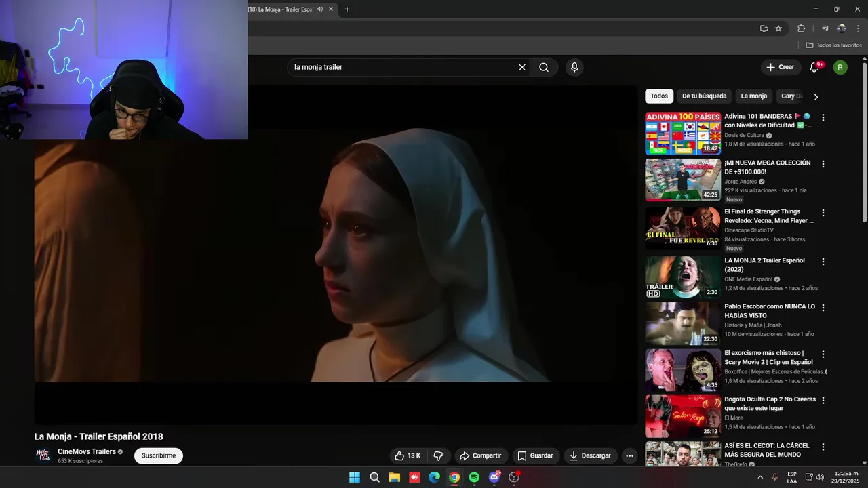The width and height of the screenshot is (868, 488).
Task: Open Bogota Oculta Cap 2 video title
Action: [770, 403]
